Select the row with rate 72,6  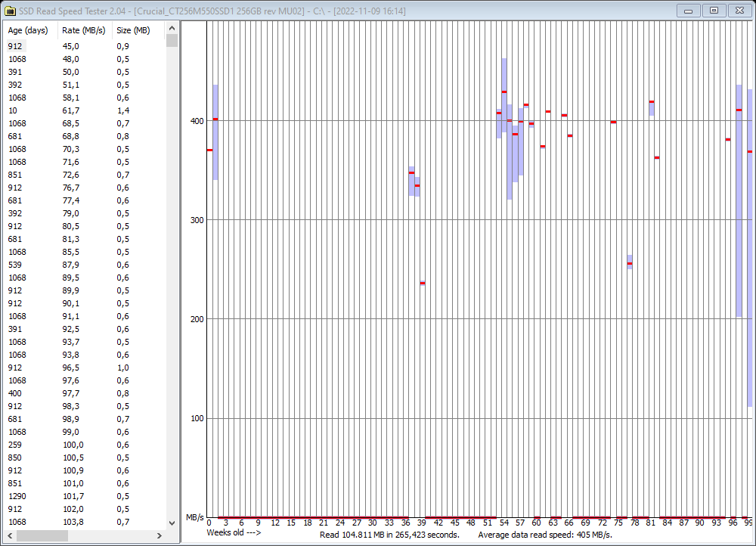coord(85,175)
